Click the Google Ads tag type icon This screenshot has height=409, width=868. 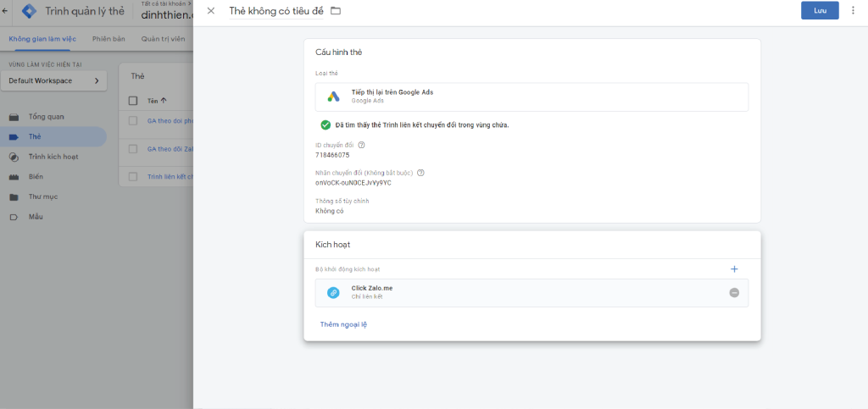[334, 97]
